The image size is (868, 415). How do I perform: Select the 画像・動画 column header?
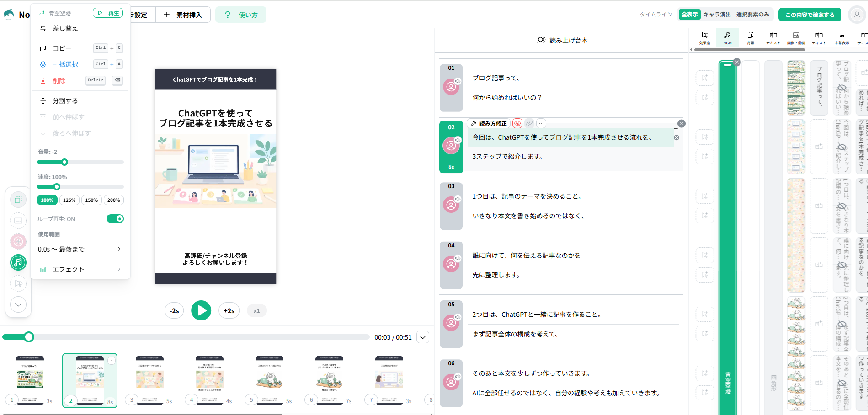796,38
